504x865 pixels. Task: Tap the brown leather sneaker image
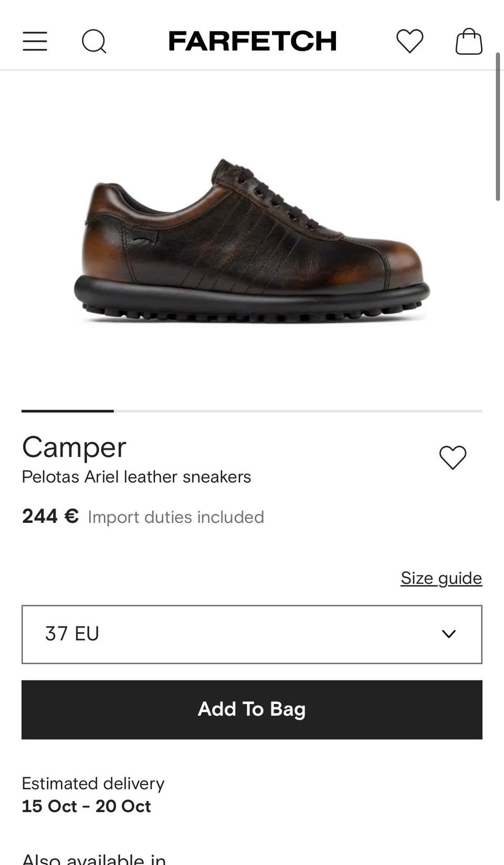tap(252, 241)
